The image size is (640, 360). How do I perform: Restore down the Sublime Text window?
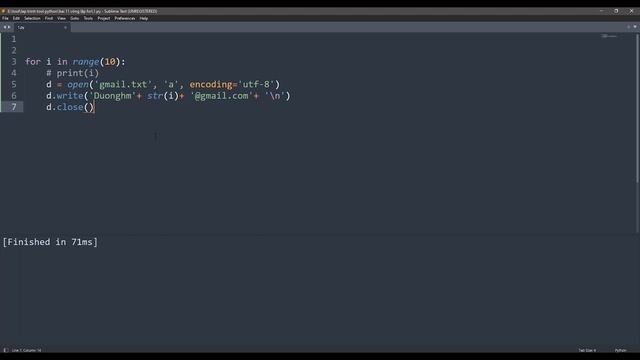coord(616,11)
